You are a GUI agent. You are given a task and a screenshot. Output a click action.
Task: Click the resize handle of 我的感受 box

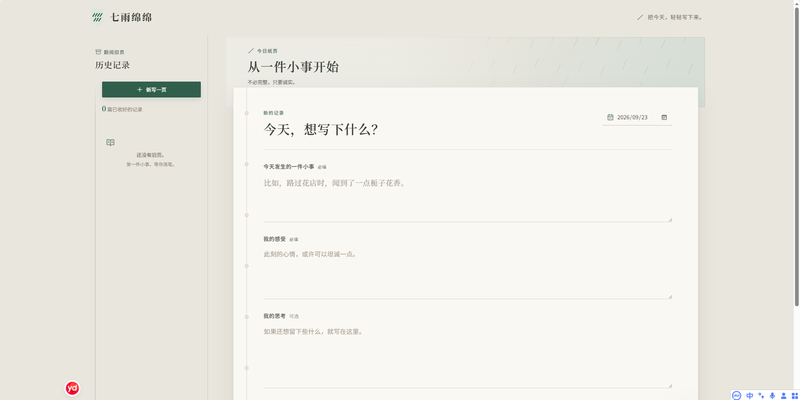click(x=670, y=296)
